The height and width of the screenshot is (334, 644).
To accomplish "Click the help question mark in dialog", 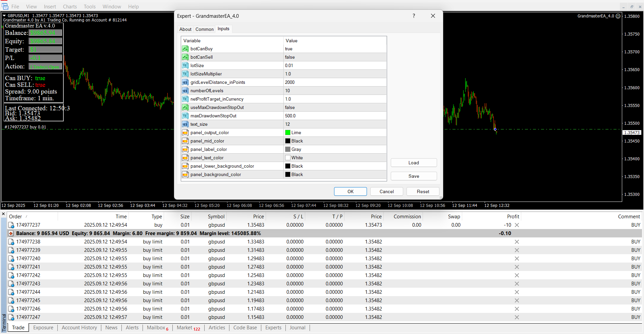I will click(414, 16).
